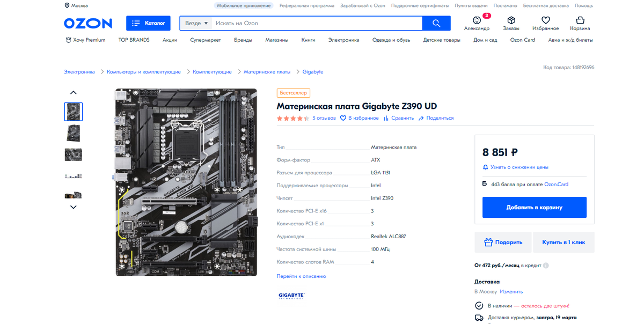644x324 pixels.
Task: Click the Gigabyte brand logo
Action: 291,296
